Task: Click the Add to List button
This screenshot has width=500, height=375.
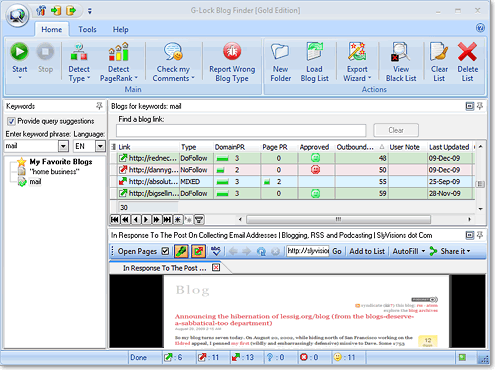Action: click(367, 251)
